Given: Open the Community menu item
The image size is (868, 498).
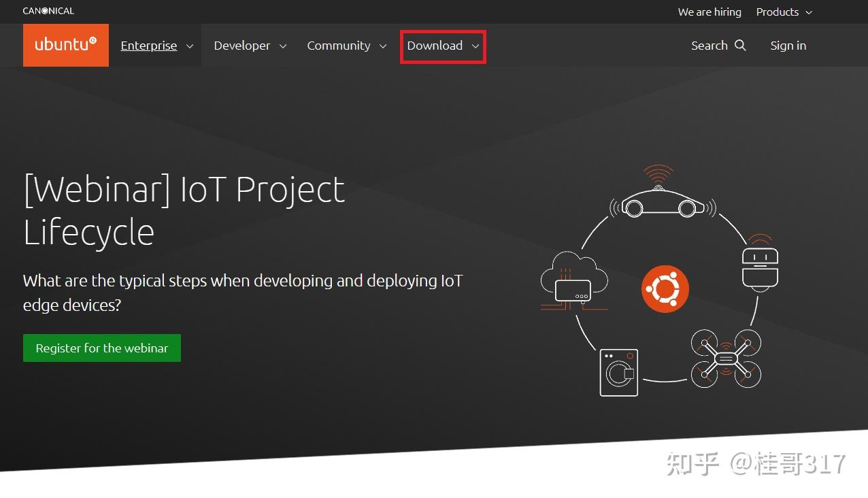Looking at the screenshot, I should point(338,46).
